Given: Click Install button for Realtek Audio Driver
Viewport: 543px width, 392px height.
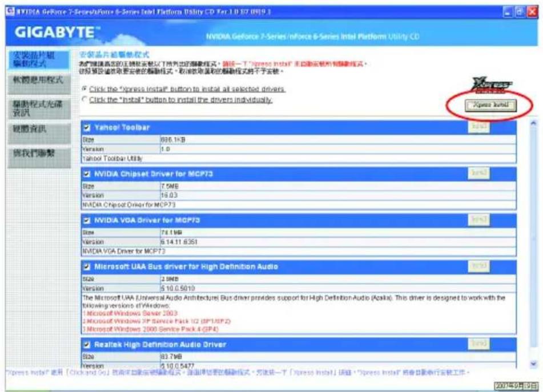Looking at the screenshot, I should click(479, 344).
